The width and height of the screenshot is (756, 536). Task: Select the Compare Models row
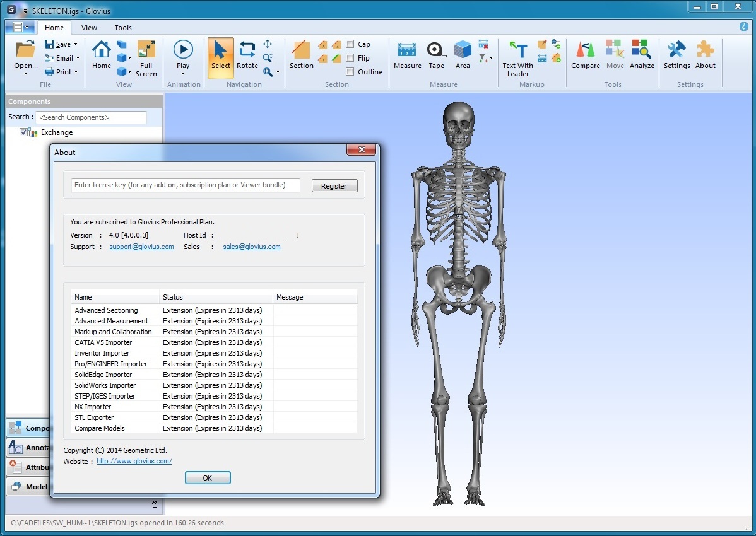click(215, 428)
